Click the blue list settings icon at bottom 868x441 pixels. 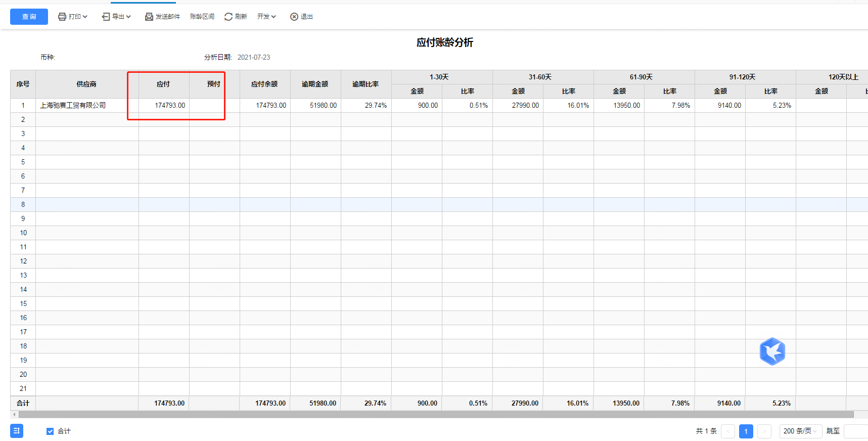(17, 431)
